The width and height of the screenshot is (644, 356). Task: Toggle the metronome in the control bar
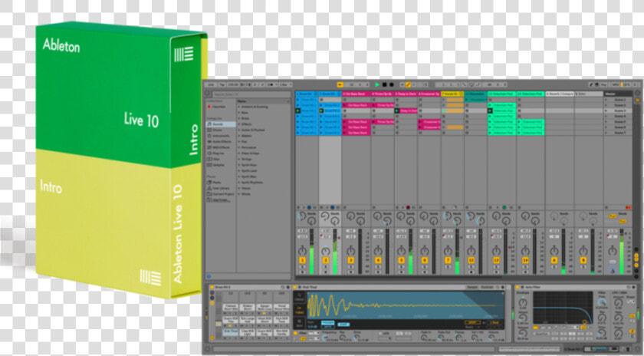[x=271, y=84]
